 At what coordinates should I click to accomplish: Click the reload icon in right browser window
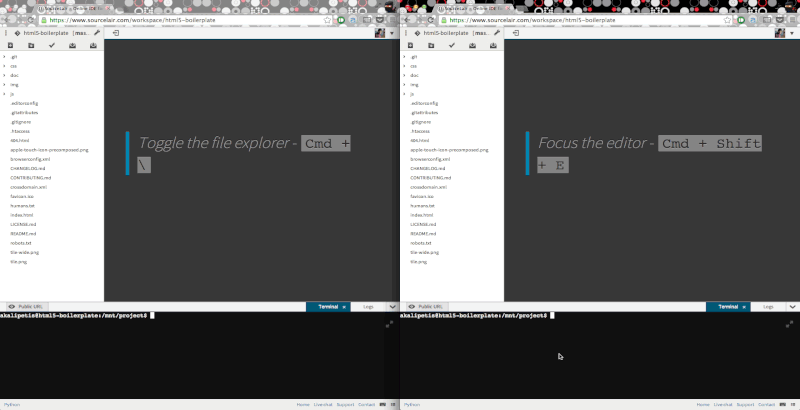[430, 20]
